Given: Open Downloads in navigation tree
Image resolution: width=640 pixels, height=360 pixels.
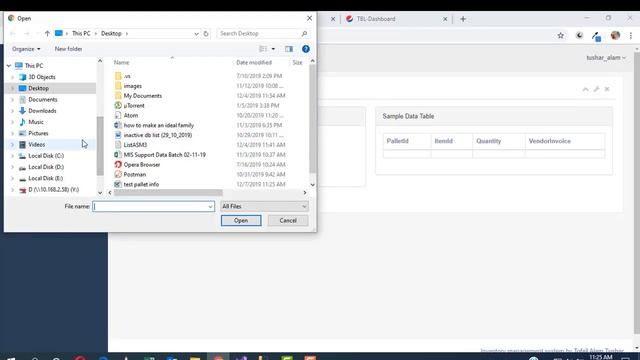Looking at the screenshot, I should tap(42, 111).
